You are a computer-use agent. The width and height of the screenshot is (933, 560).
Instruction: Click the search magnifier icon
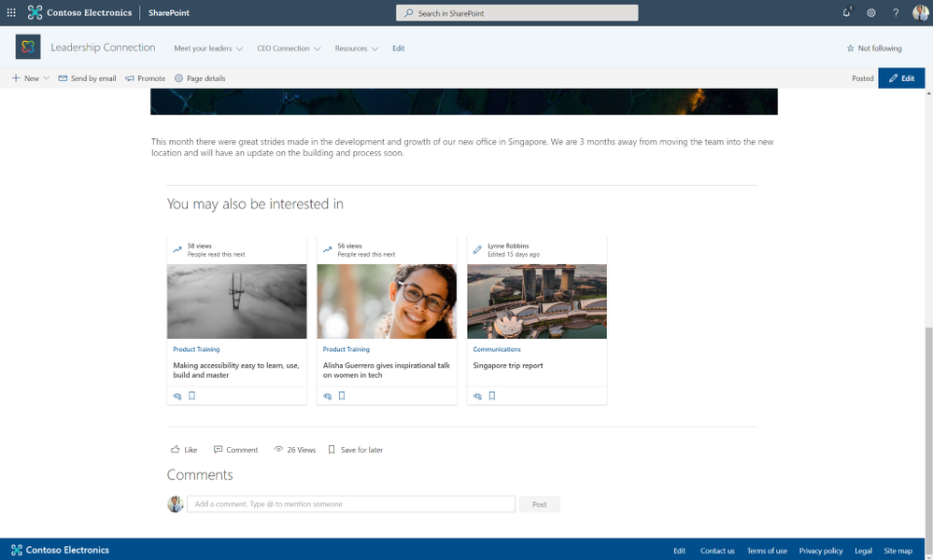tap(409, 12)
